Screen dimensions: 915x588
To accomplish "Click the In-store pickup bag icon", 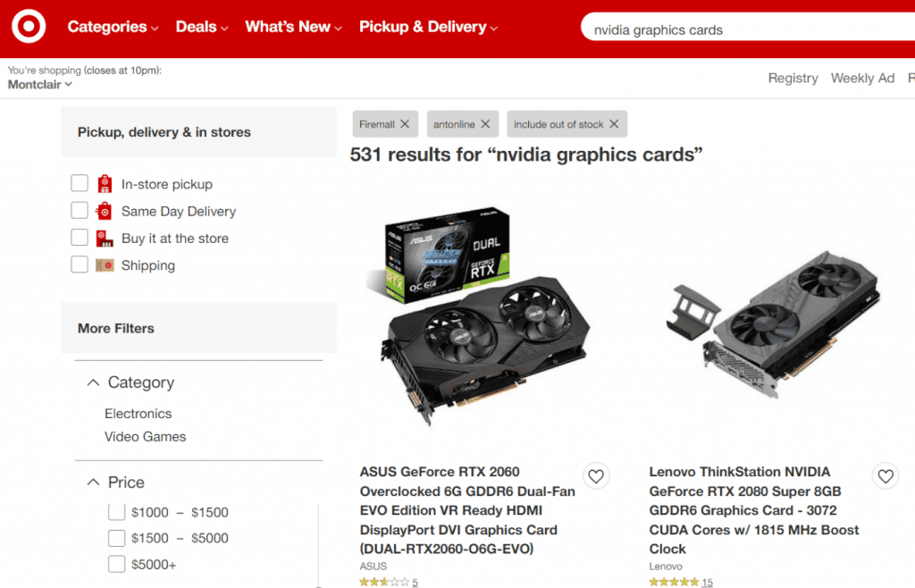I will point(105,184).
